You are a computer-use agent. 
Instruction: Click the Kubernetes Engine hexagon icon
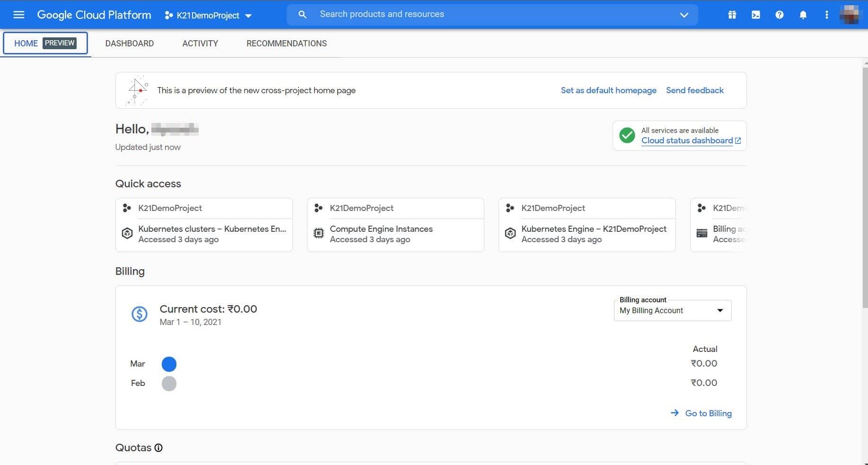click(510, 233)
